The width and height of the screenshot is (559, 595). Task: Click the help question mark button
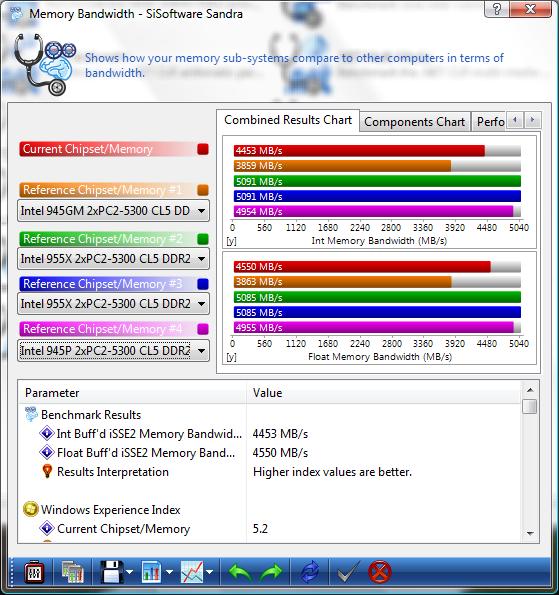[x=497, y=8]
